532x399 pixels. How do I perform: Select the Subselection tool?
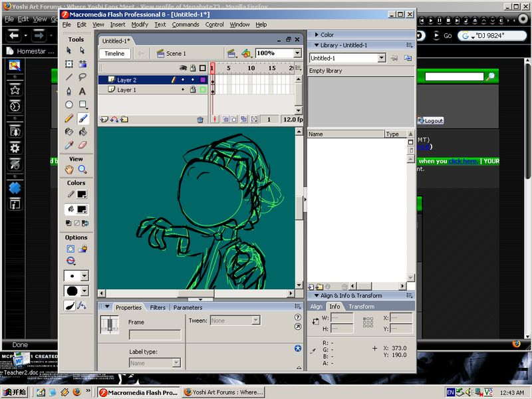(x=82, y=51)
